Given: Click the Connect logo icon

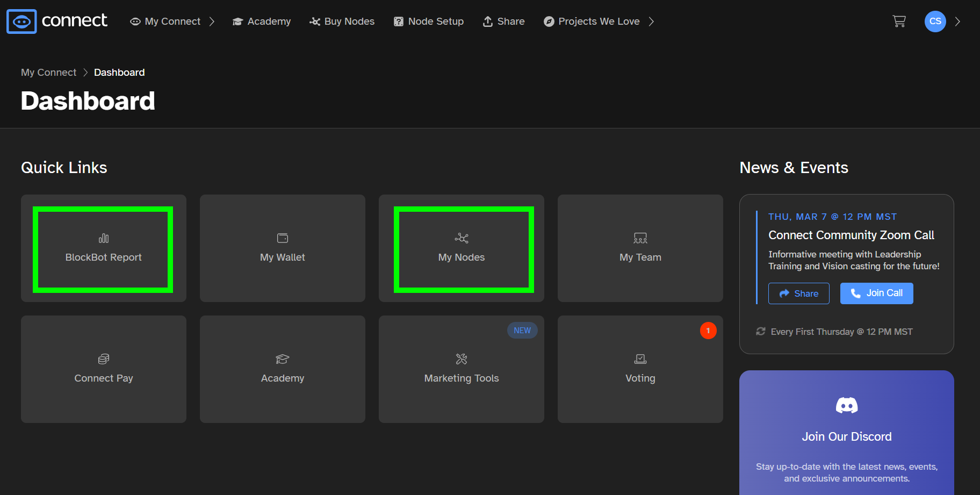Looking at the screenshot, I should tap(21, 21).
